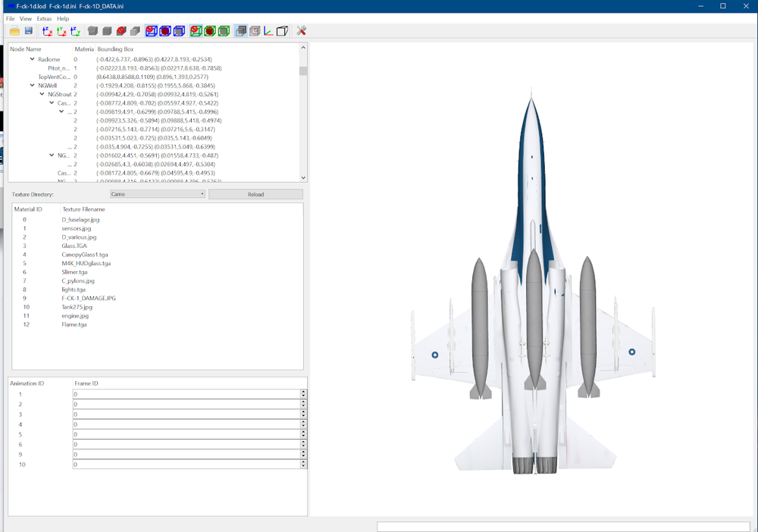This screenshot has height=532, width=758.
Task: Select the Y-X axis view icon
Action: point(61,31)
